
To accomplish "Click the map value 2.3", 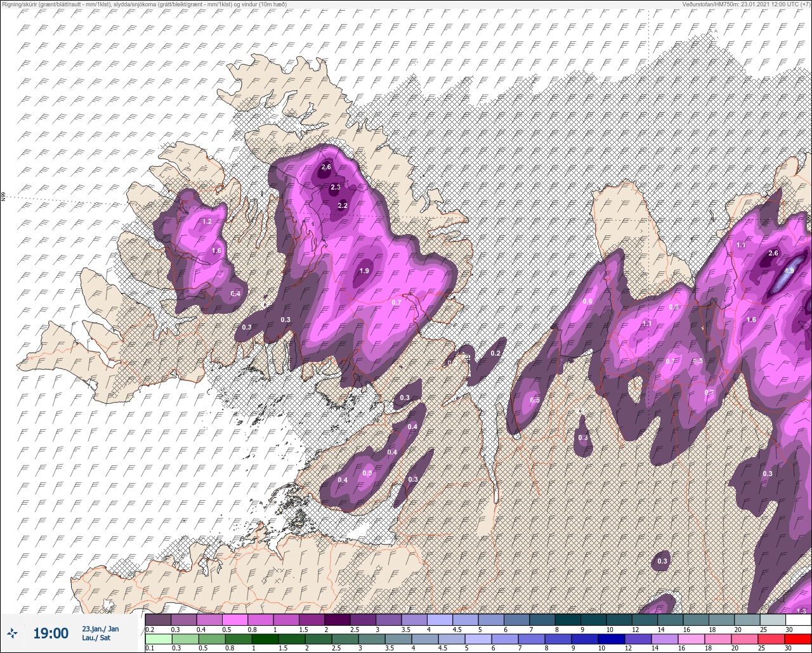I will [336, 187].
